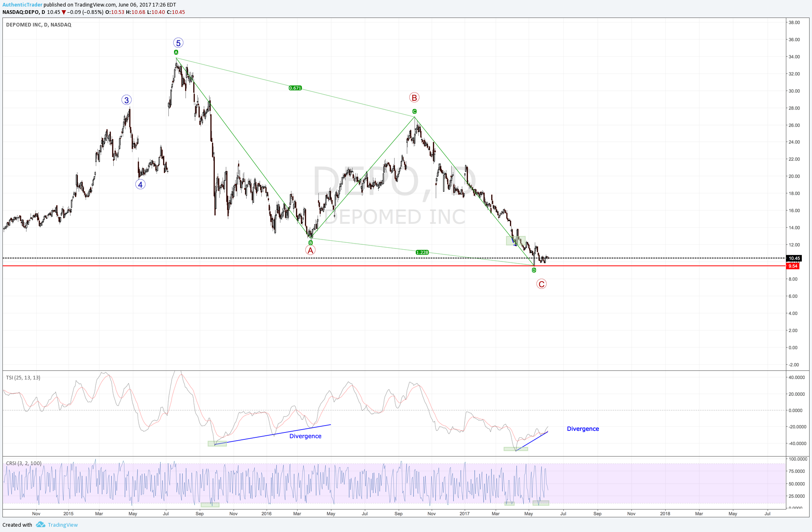Image resolution: width=812 pixels, height=532 pixels.
Task: Select the circled wave 4 label
Action: pyautogui.click(x=140, y=184)
